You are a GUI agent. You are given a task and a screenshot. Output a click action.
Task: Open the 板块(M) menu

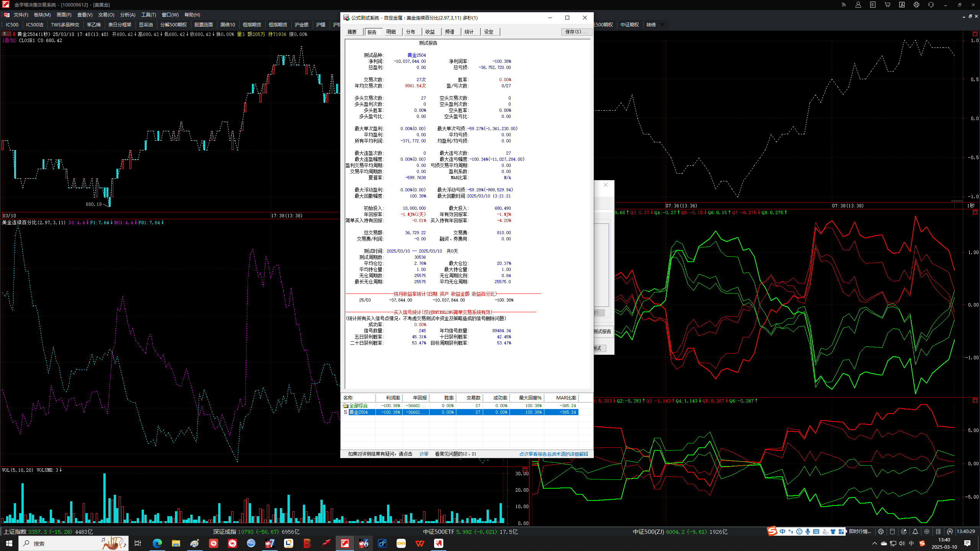tap(42, 15)
